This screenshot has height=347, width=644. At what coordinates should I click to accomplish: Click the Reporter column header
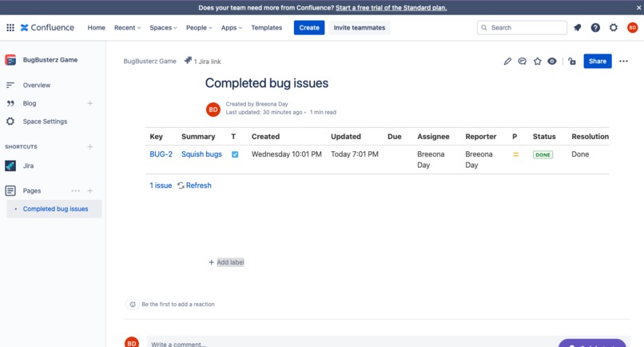[x=481, y=137]
